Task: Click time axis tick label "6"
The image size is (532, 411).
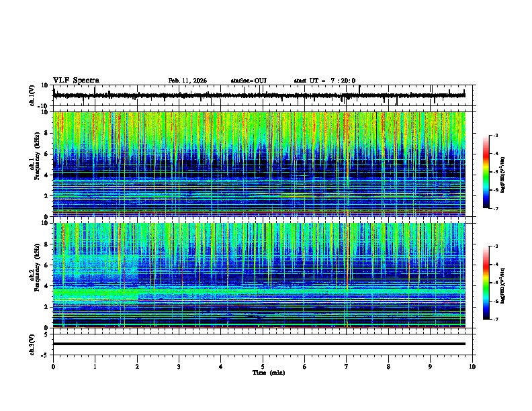Action: click(x=305, y=367)
